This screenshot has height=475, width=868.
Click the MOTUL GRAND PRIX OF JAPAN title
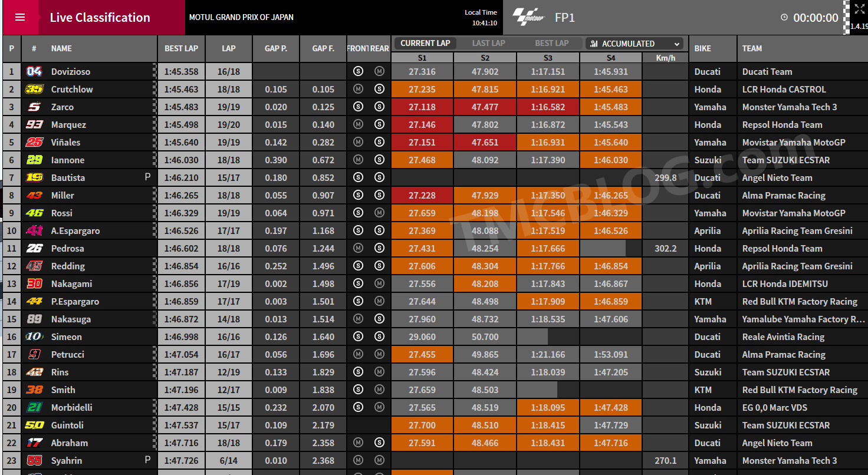point(241,17)
